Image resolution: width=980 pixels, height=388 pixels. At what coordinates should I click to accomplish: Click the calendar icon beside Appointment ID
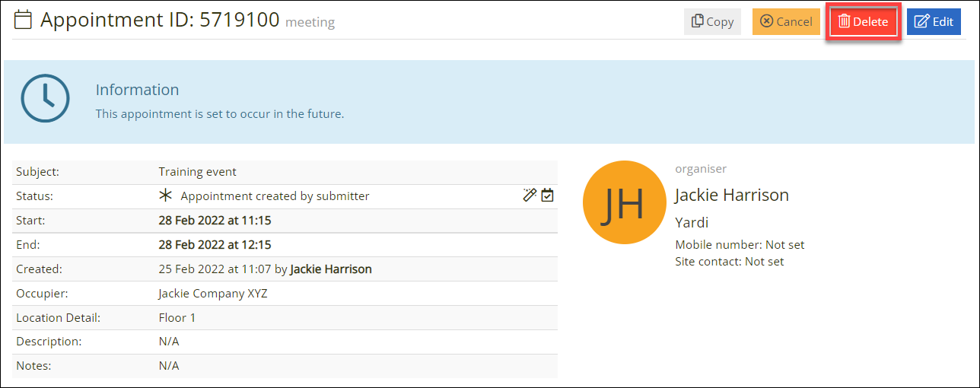click(x=23, y=20)
